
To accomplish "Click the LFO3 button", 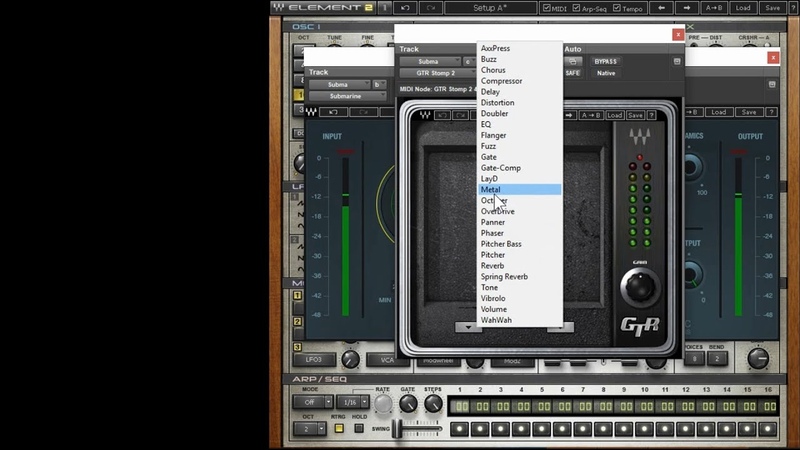I will click(x=313, y=360).
